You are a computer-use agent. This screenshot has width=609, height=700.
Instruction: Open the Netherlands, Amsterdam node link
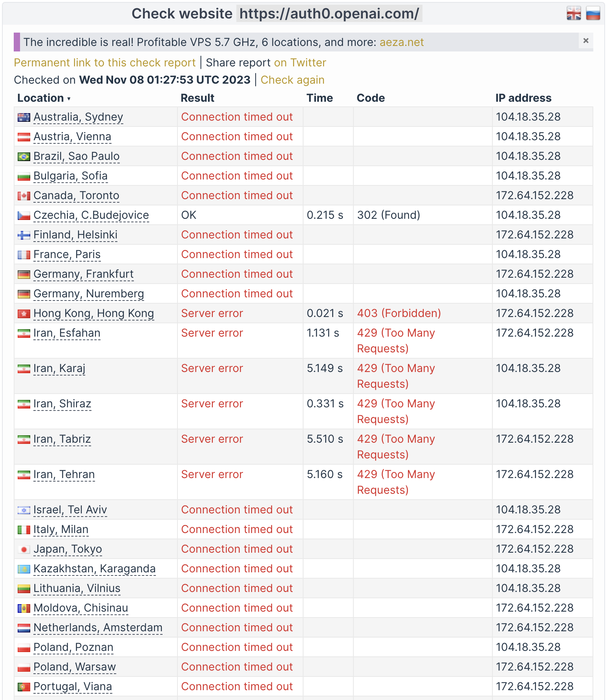[x=98, y=628]
